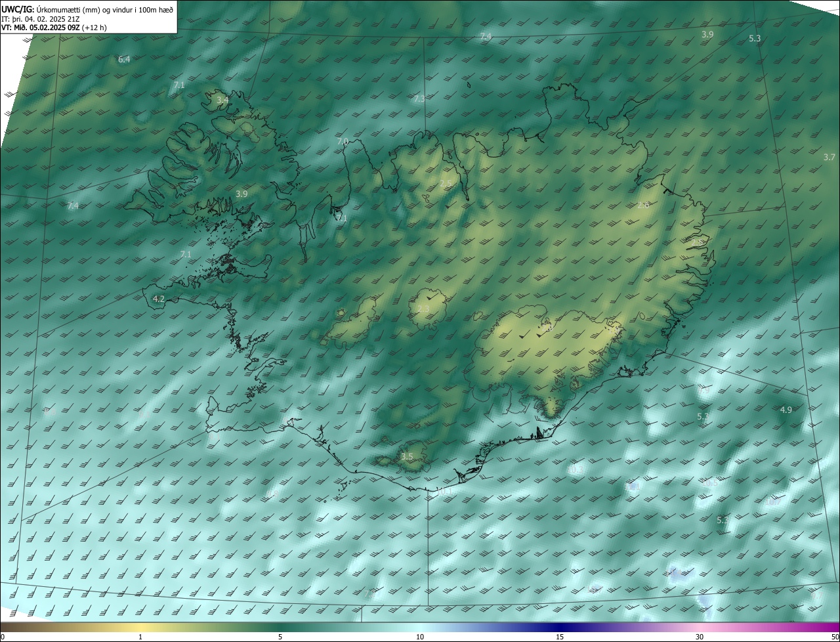Click the 6.4 value label
This screenshot has width=840, height=642.
point(124,60)
